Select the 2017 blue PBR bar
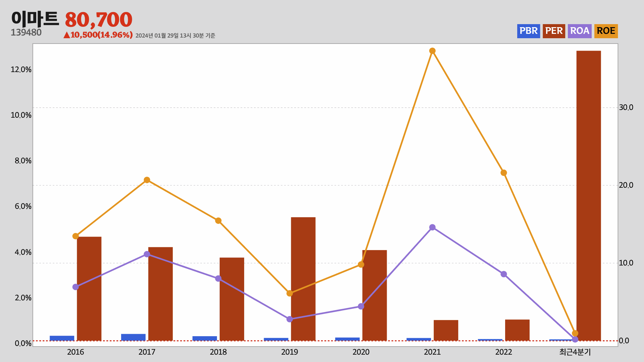The width and height of the screenshot is (644, 362). click(133, 338)
